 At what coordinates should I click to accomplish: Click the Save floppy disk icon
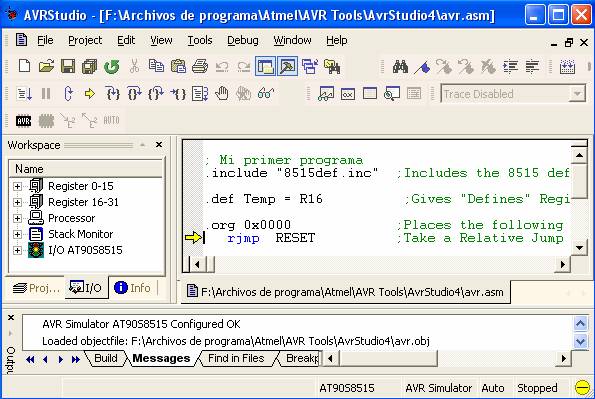pyautogui.click(x=68, y=66)
